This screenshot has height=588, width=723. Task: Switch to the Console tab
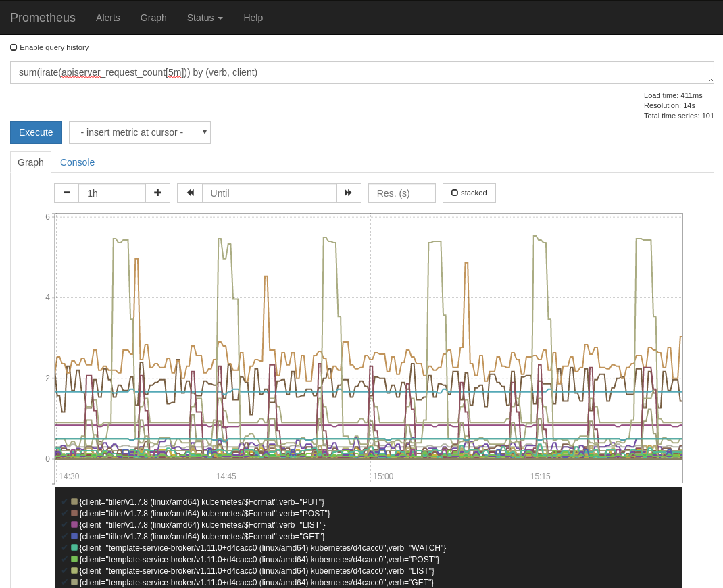pyautogui.click(x=77, y=162)
